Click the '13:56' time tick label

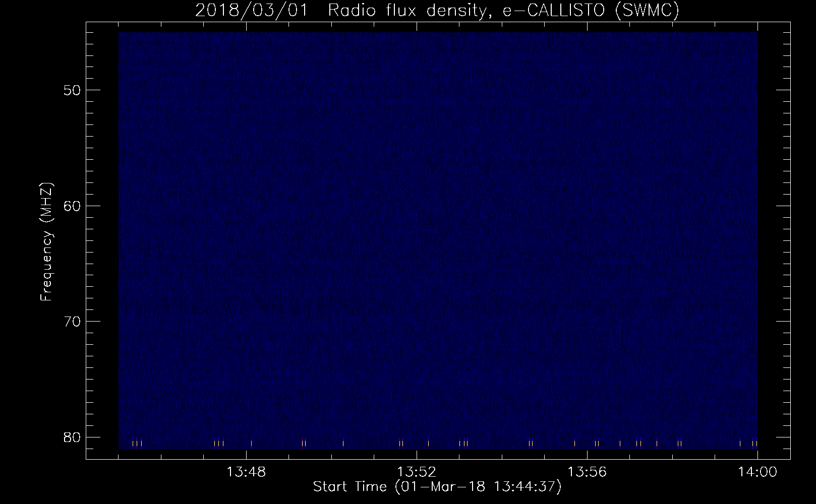tap(587, 472)
